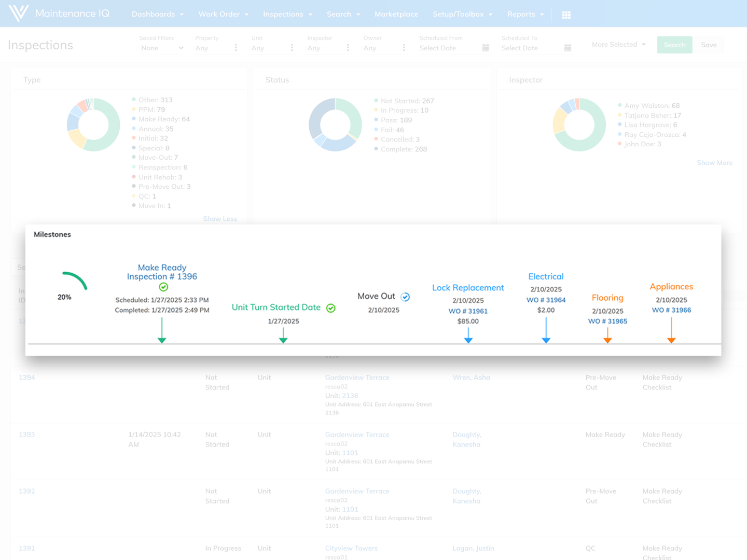Open the Reports menu

[525, 14]
